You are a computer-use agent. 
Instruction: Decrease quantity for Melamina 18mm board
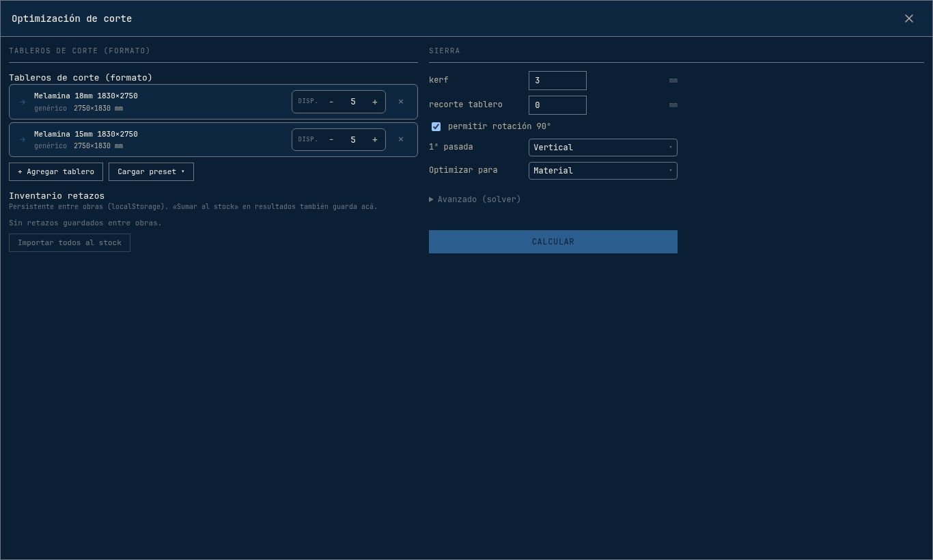(x=331, y=102)
